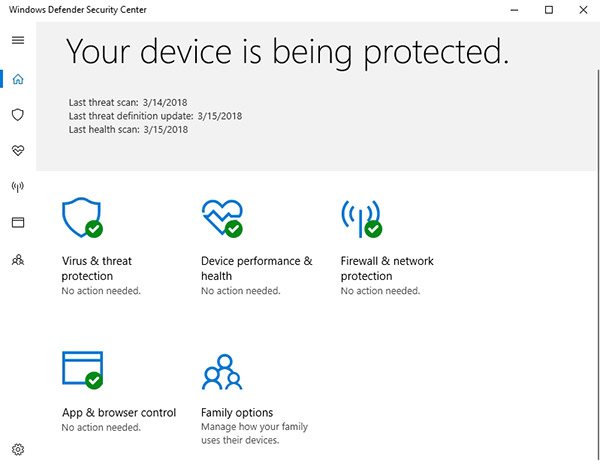Open the heart health icon in the sidebar
600x472 pixels.
point(17,151)
